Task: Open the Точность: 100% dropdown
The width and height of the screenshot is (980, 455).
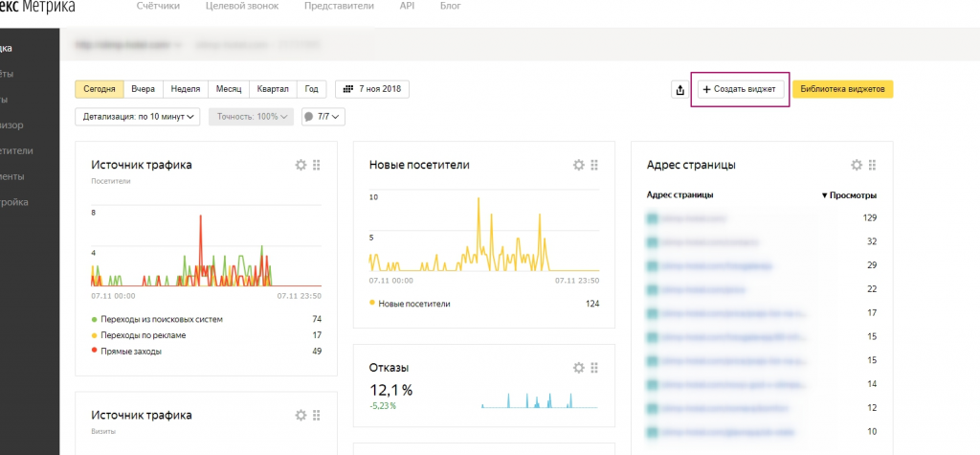Action: (x=252, y=117)
